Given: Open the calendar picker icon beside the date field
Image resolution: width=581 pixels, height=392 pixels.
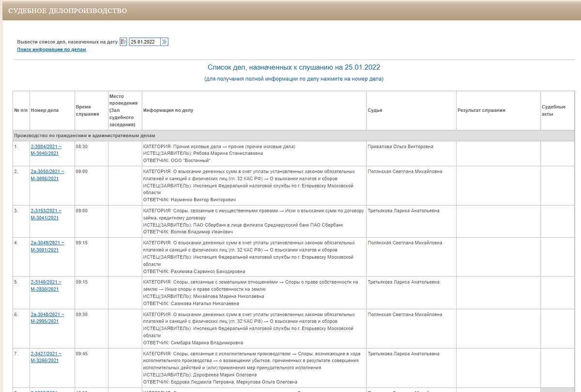Looking at the screenshot, I should coord(123,42).
